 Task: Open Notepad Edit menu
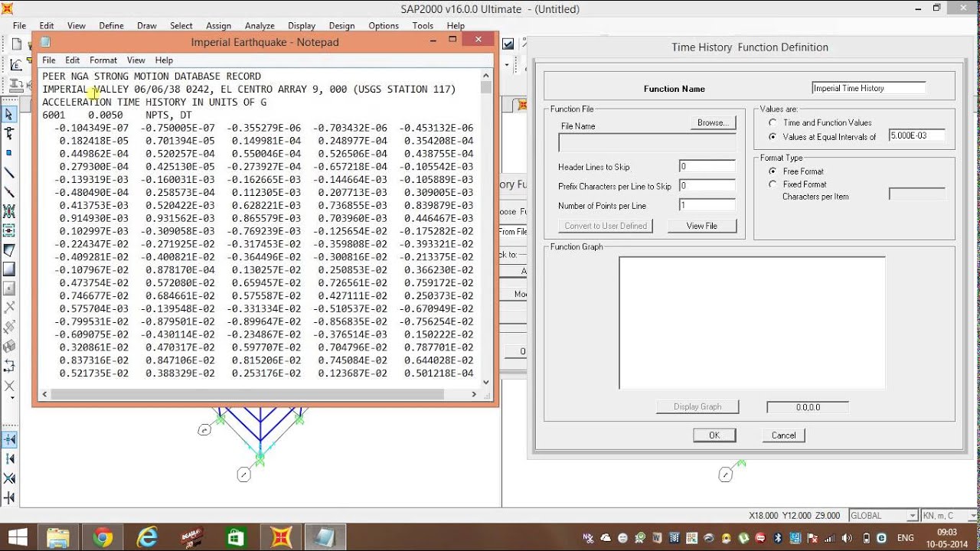tap(73, 60)
